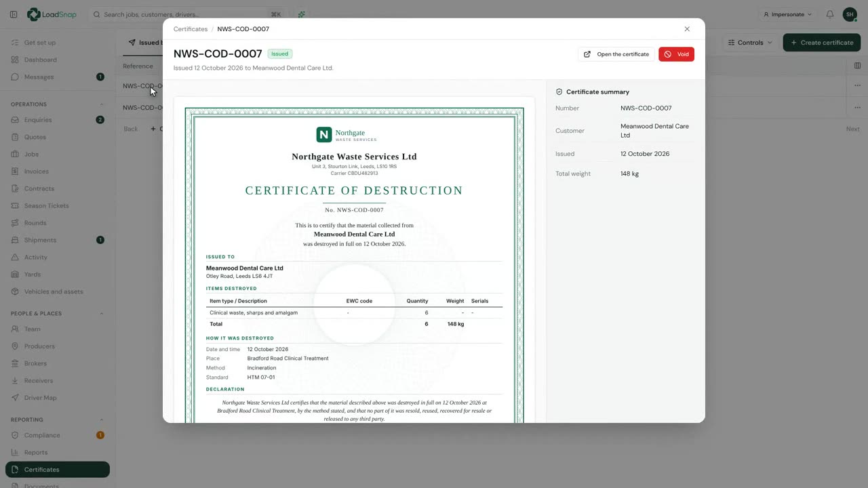Go to Dashboard in the sidebar

tap(58, 60)
